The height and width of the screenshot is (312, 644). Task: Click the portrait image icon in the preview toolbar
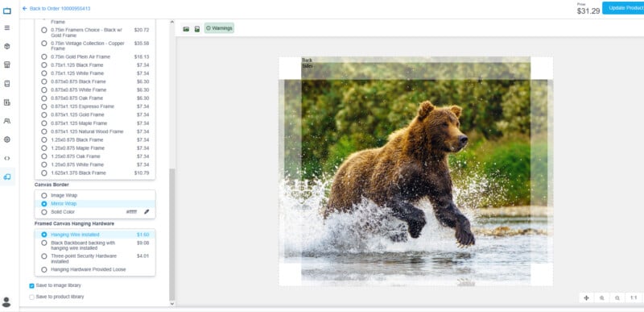pyautogui.click(x=197, y=29)
